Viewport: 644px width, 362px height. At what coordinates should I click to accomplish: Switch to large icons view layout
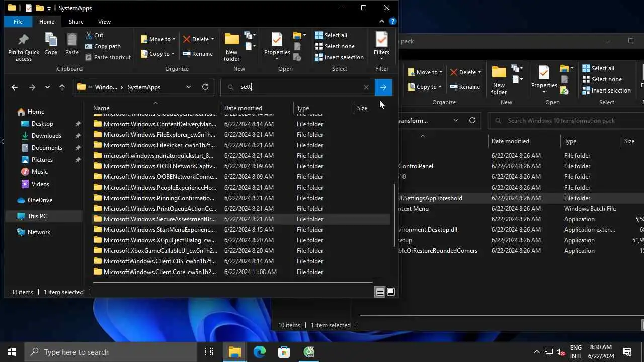(x=391, y=292)
